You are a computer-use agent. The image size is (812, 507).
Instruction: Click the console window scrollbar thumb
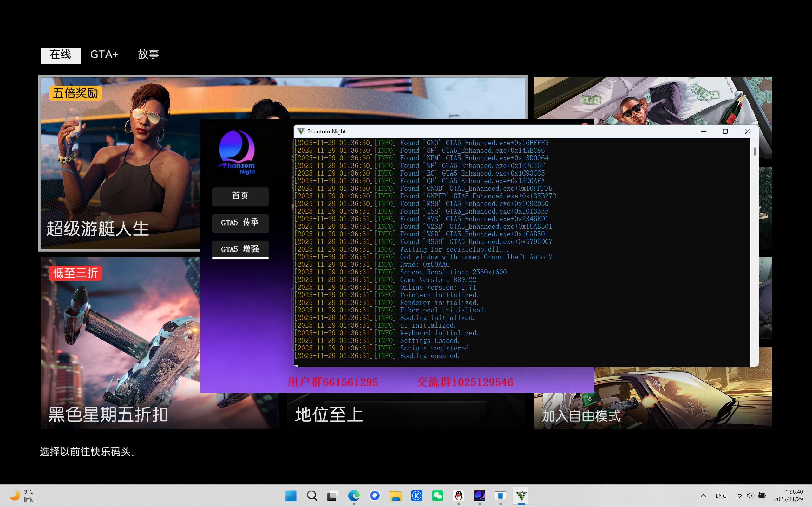755,151
